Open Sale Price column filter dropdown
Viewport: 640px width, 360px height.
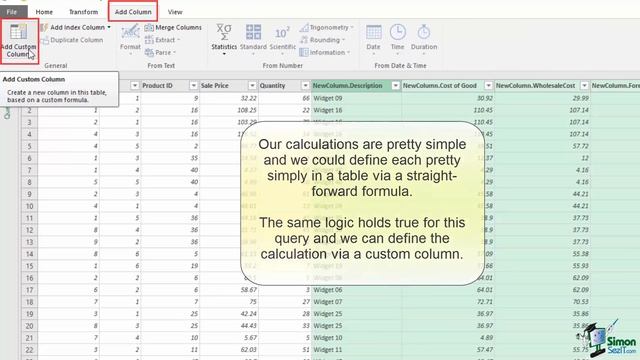(x=252, y=85)
